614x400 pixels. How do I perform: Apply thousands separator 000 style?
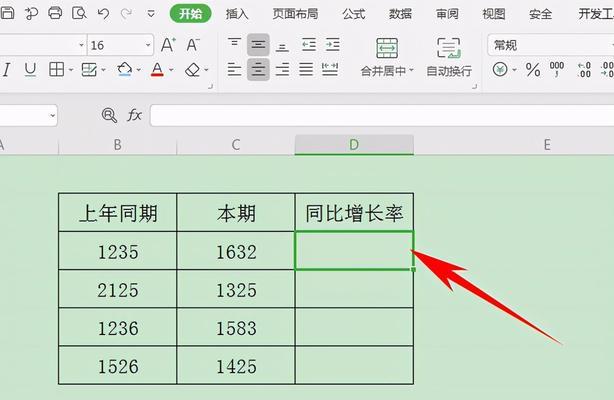(x=556, y=69)
